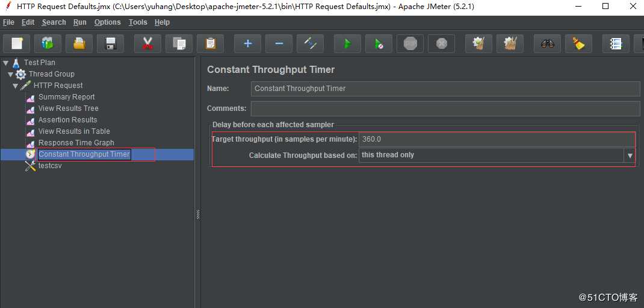Open the Search menu

click(54, 22)
